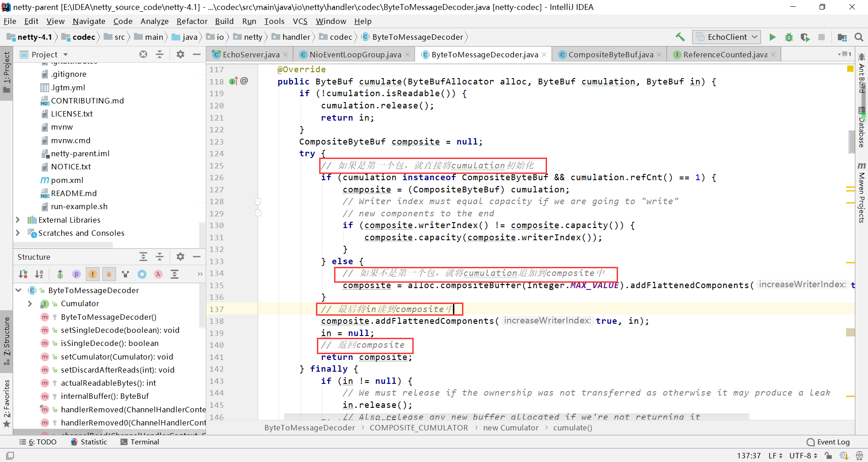The image size is (868, 462).
Task: Switch to NioEventLoopGroup.java tab
Action: click(355, 55)
